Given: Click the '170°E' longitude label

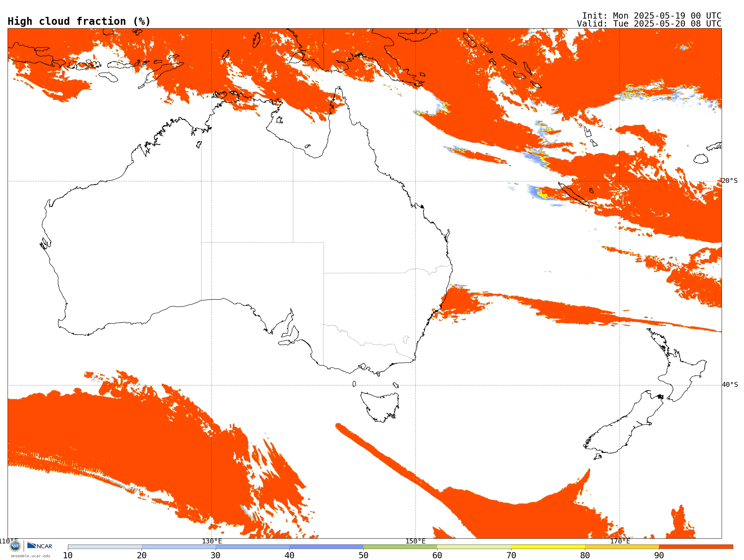Looking at the screenshot, I should click(620, 541).
